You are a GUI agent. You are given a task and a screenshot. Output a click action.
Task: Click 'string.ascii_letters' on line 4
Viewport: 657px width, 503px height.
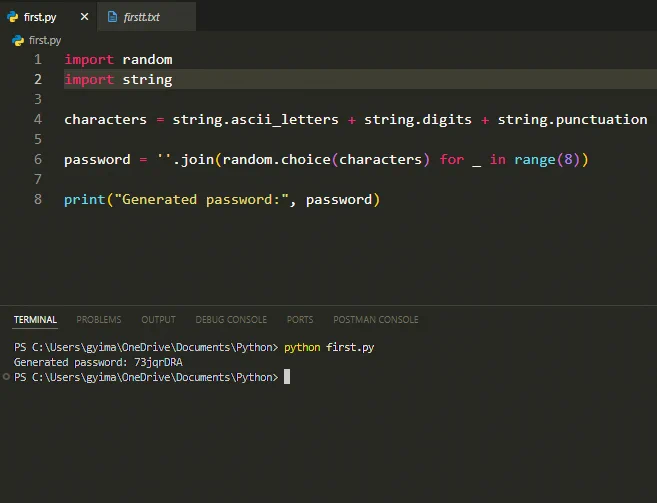click(x=256, y=120)
